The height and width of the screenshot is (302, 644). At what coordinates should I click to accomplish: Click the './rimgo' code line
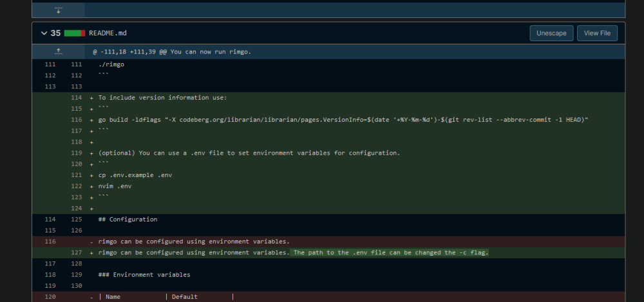[x=111, y=64]
